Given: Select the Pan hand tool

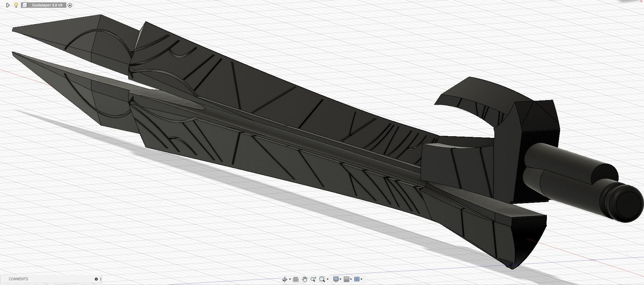Looking at the screenshot, I should [305, 279].
